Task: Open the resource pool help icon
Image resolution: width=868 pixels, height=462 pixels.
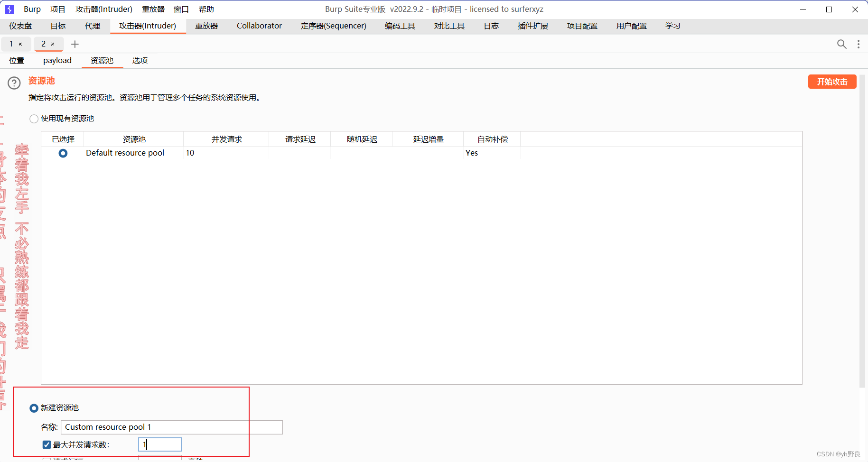Action: (14, 83)
